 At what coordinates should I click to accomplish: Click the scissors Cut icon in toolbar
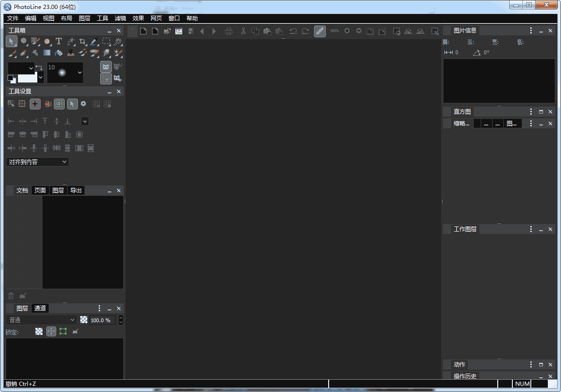[243, 31]
